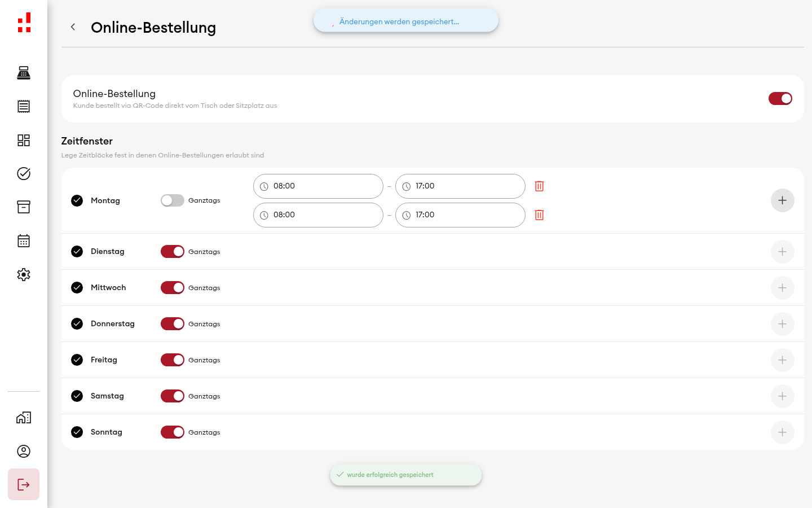812x508 pixels.
Task: Turn off Ganztags for Freitag
Action: (x=173, y=360)
